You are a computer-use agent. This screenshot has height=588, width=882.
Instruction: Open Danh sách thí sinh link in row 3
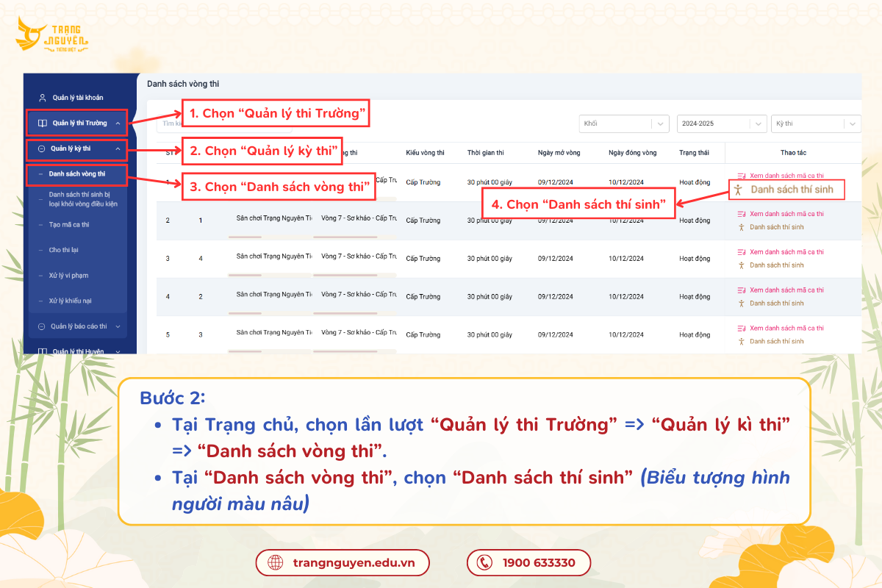(776, 265)
